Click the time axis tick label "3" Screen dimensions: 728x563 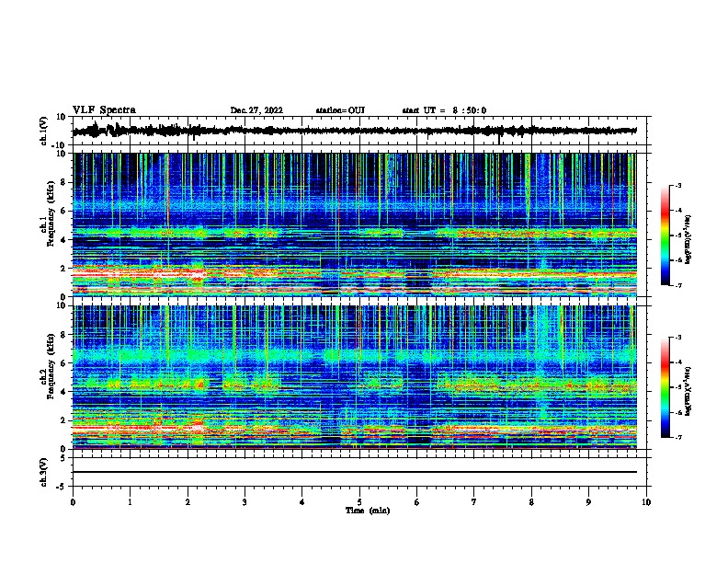click(245, 502)
